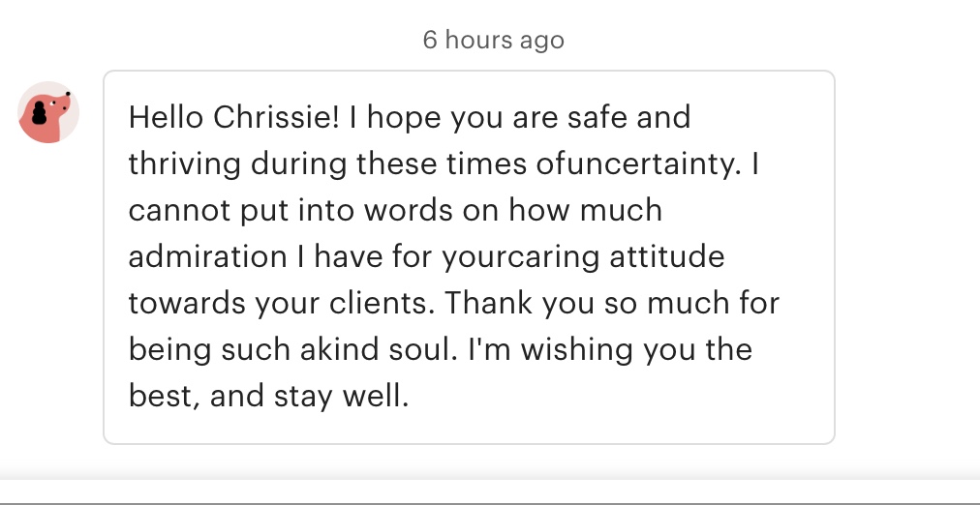The height and width of the screenshot is (505, 980).
Task: Click "I'm wishing you the" text
Action: 610,350
